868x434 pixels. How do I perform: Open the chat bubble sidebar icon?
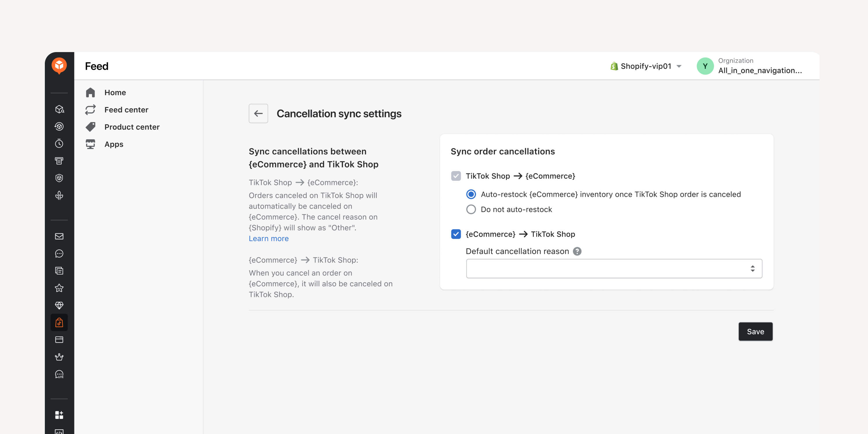coord(59,253)
